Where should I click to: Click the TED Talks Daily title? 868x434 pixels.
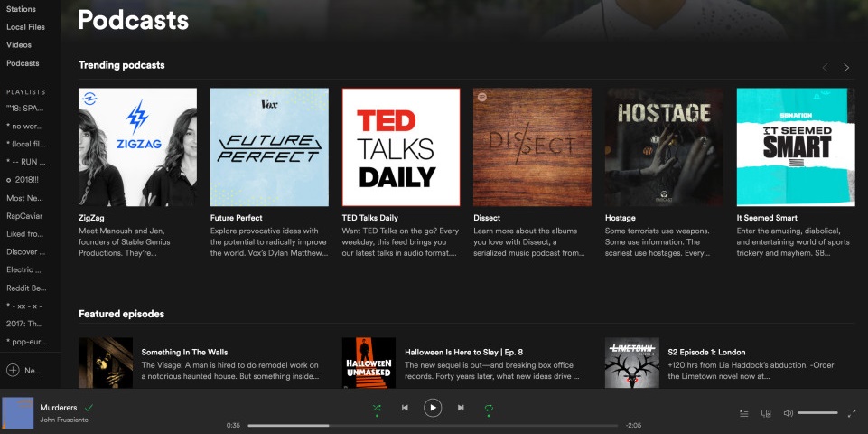[x=369, y=218]
